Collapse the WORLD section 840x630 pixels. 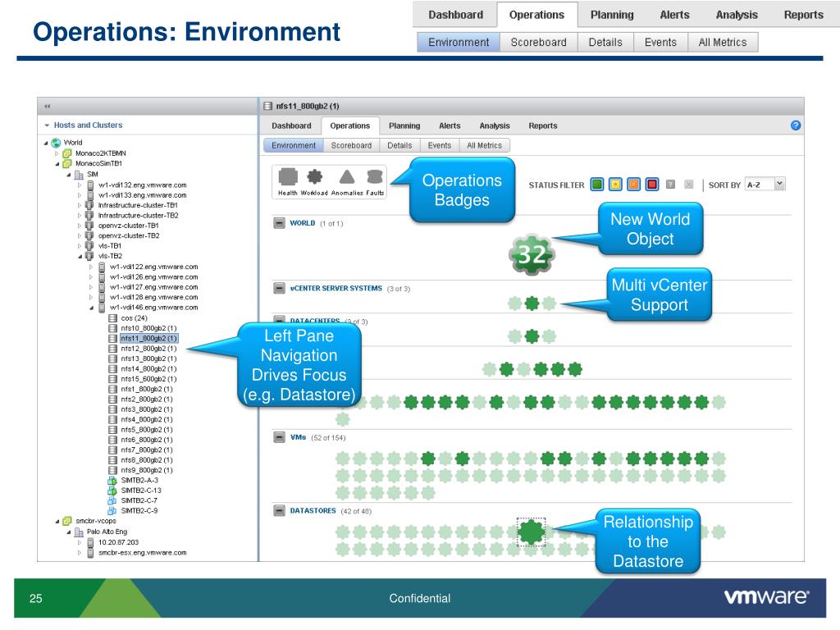tap(279, 223)
